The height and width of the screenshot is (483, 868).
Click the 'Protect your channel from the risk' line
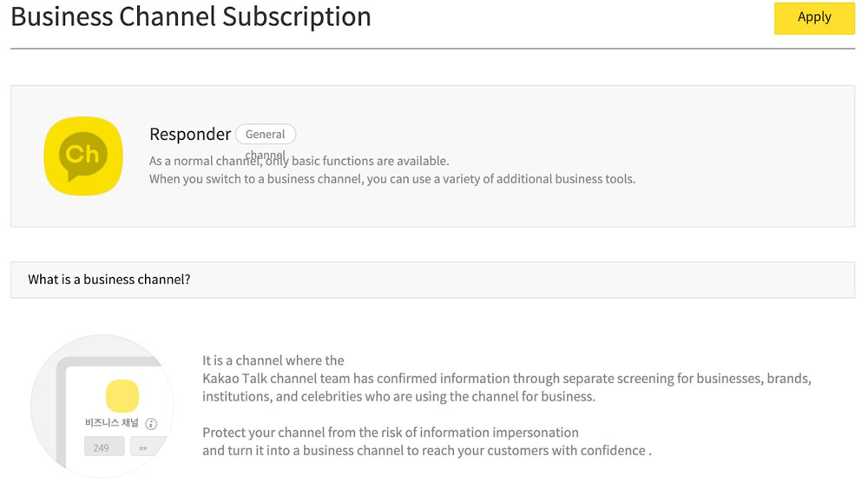(390, 433)
